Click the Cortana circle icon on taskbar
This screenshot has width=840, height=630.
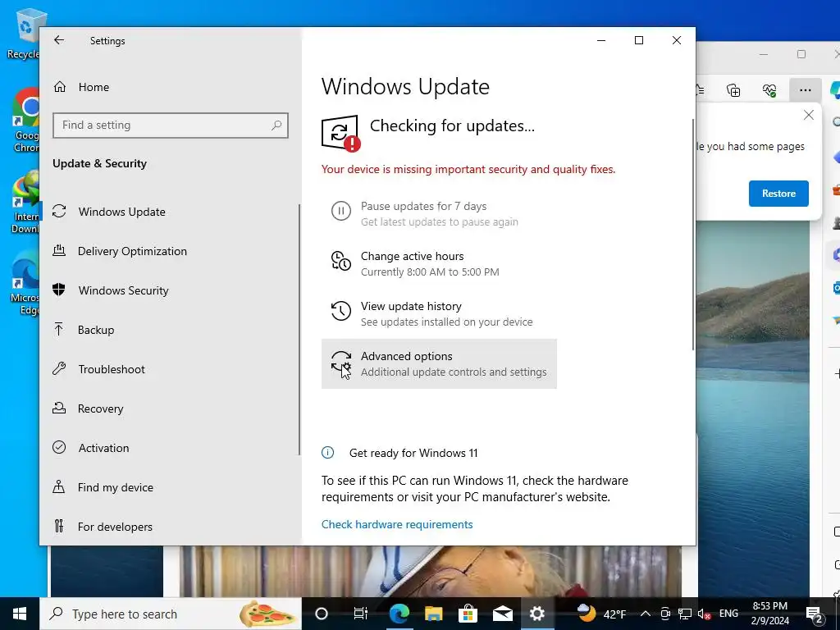click(321, 614)
